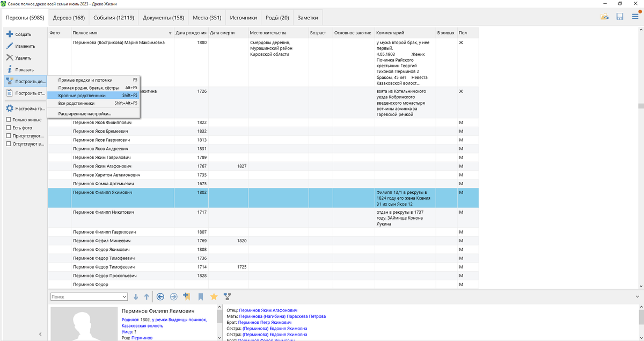Enable the Отсутствуют filter checkbox
Image resolution: width=644 pixels, height=341 pixels.
click(x=9, y=144)
